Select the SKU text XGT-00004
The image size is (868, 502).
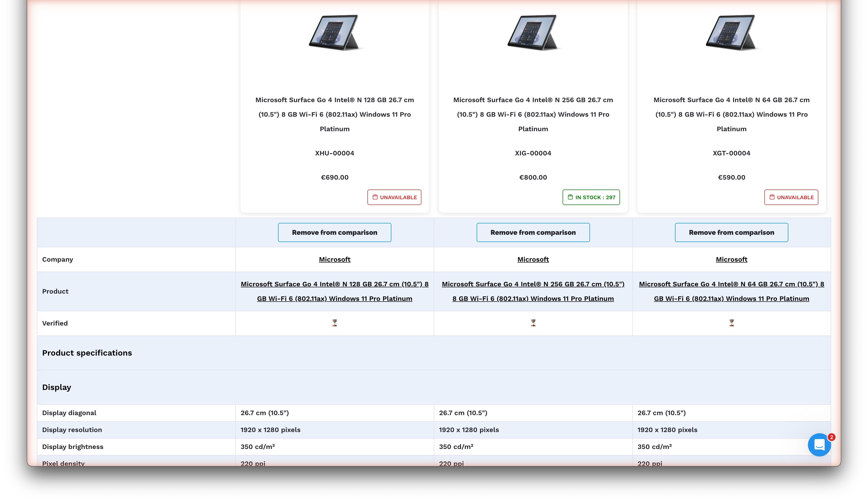click(731, 153)
